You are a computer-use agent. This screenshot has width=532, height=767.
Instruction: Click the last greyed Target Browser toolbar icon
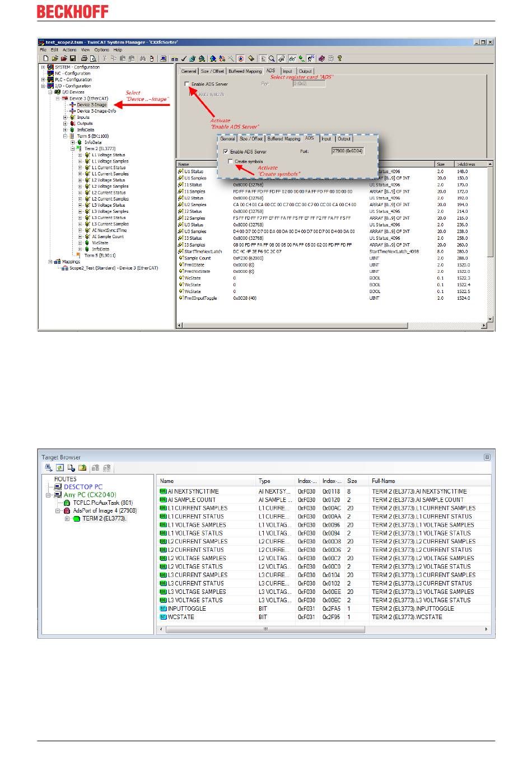[107, 468]
